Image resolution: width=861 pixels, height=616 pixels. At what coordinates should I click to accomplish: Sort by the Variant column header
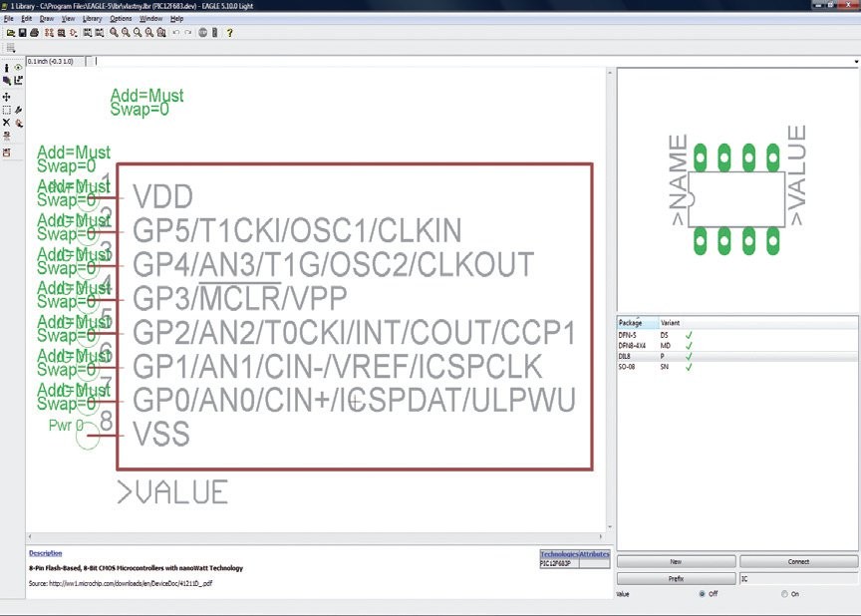[670, 323]
